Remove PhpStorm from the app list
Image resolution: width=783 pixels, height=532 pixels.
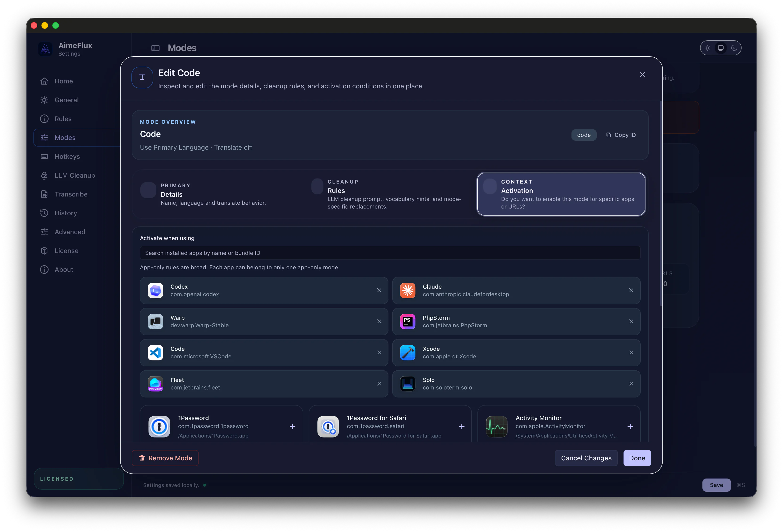[631, 321]
